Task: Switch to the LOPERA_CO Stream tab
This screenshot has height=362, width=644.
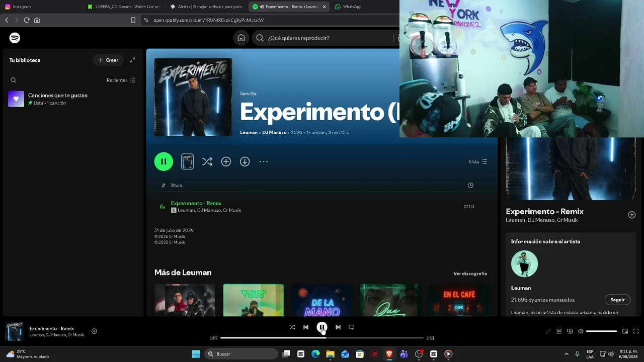Action: [x=124, y=7]
